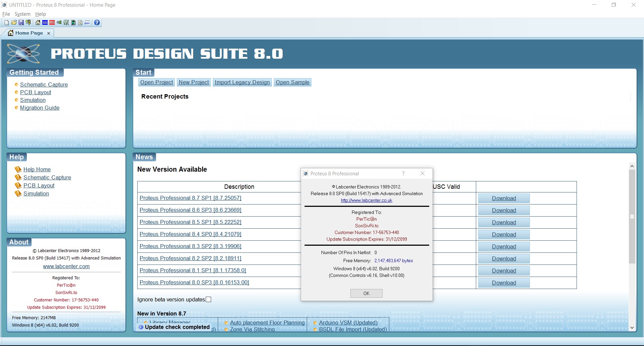
Task: Click the book icon beside Help PCB Layout
Action: click(18, 185)
